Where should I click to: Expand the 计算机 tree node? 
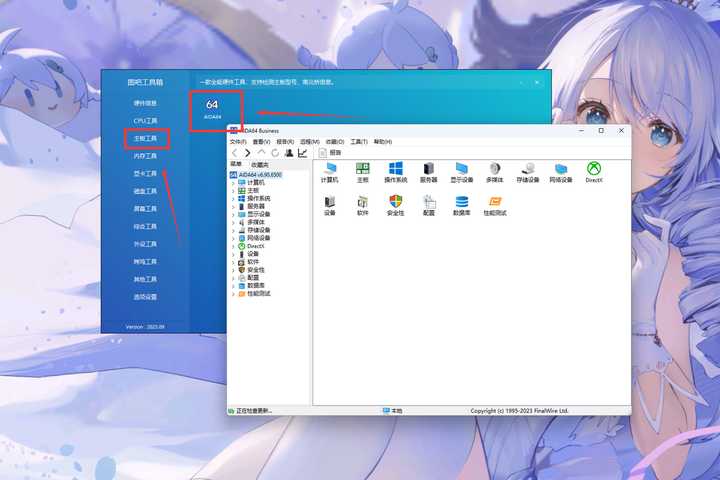click(233, 183)
